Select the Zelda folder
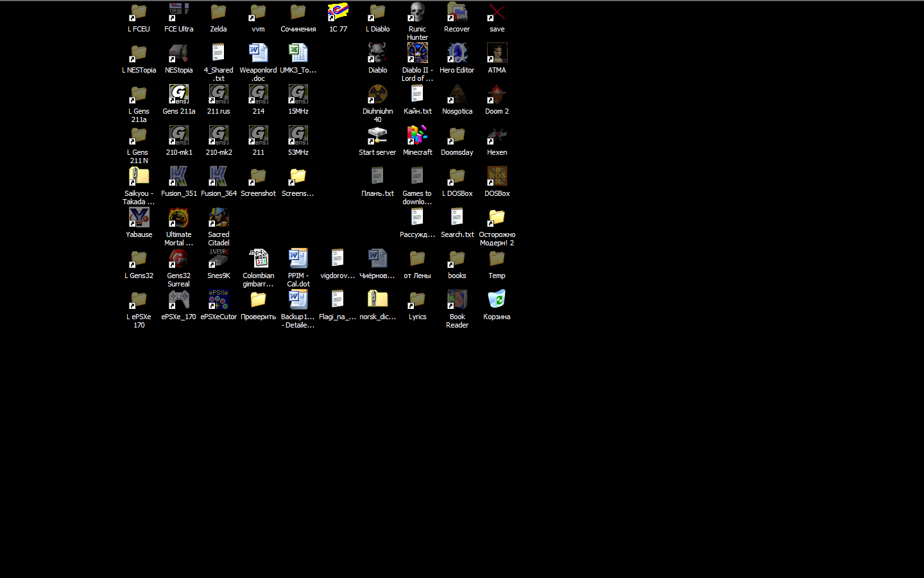The width and height of the screenshot is (924, 578). [x=218, y=13]
